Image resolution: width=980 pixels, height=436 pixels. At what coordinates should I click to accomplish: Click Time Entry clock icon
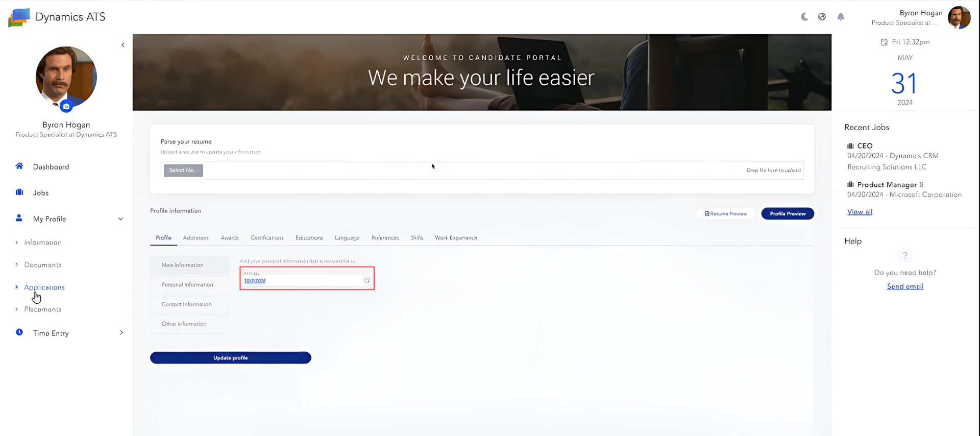click(x=19, y=332)
